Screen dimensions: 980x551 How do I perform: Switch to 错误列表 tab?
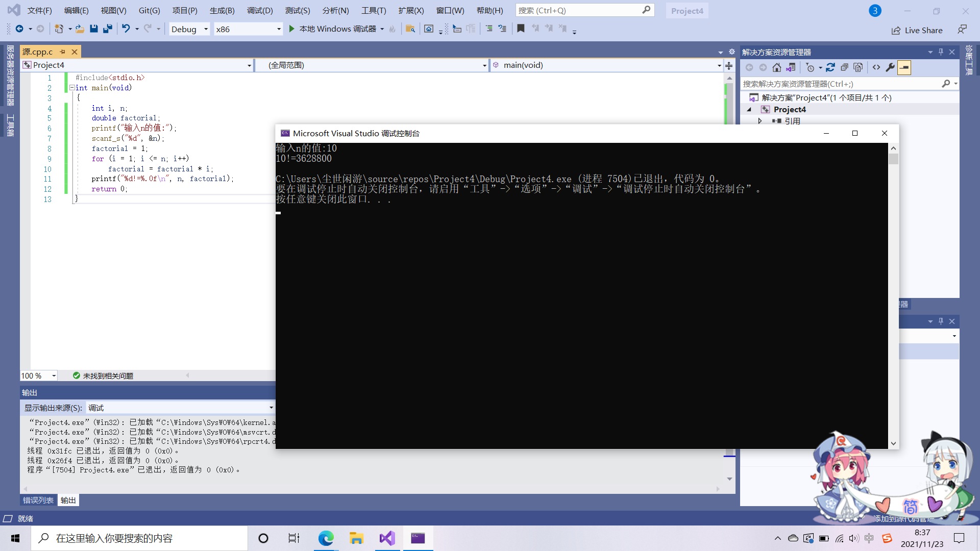coord(38,500)
